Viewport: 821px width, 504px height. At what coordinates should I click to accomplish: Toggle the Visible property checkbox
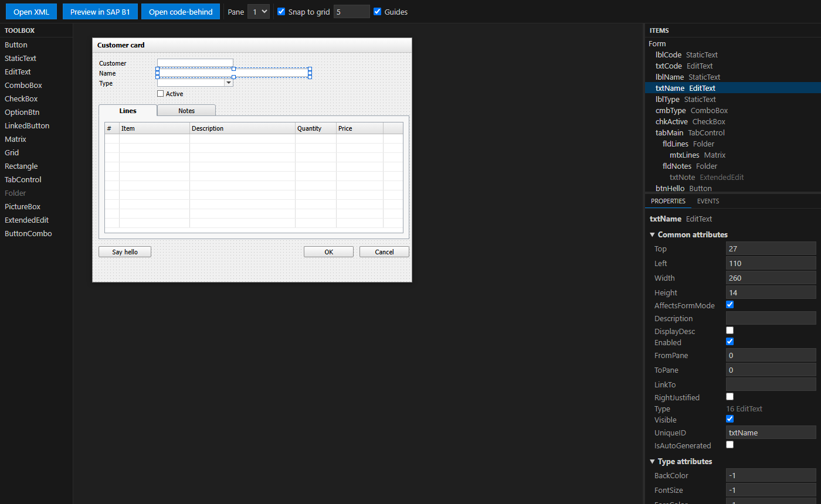pos(730,419)
